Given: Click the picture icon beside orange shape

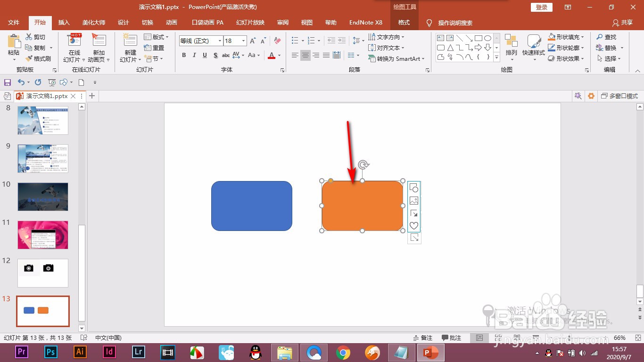Looking at the screenshot, I should 414,201.
